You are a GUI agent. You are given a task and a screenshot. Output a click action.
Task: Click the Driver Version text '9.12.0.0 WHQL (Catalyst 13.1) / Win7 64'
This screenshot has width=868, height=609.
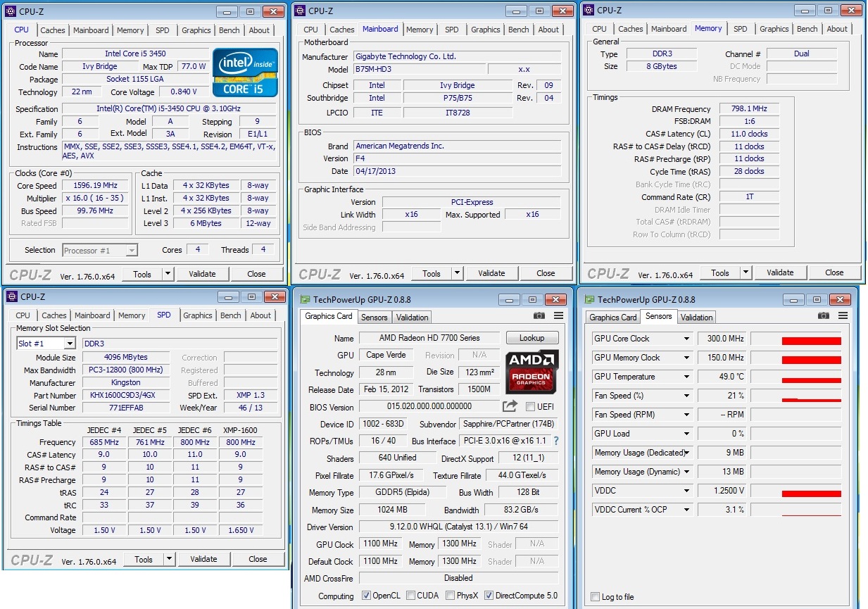(x=459, y=527)
